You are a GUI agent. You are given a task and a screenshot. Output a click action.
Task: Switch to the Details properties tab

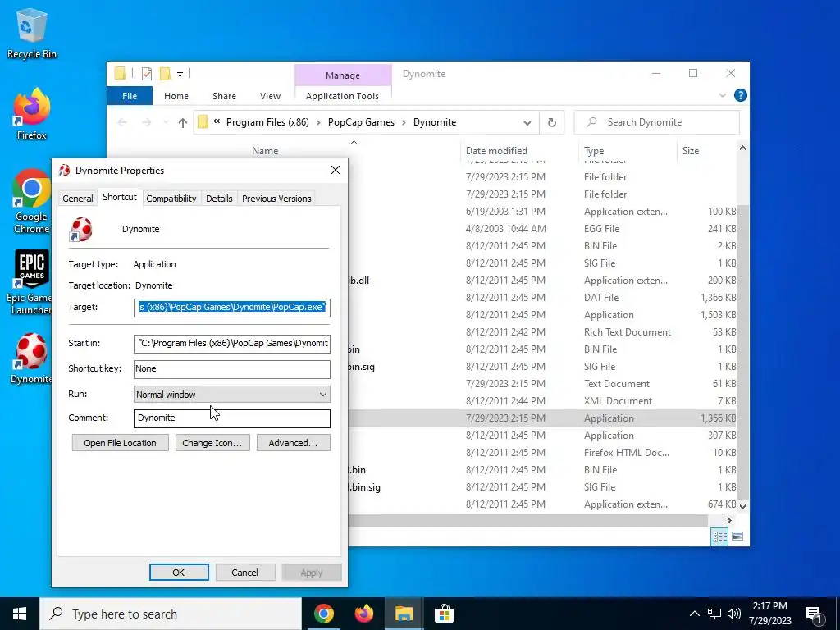coord(219,199)
